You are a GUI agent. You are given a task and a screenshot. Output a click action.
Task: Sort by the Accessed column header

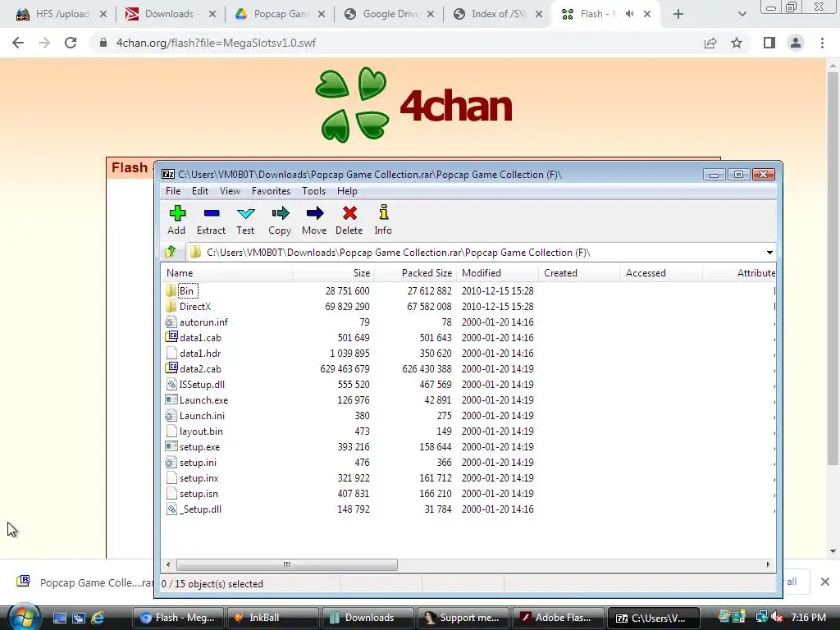tap(661, 272)
